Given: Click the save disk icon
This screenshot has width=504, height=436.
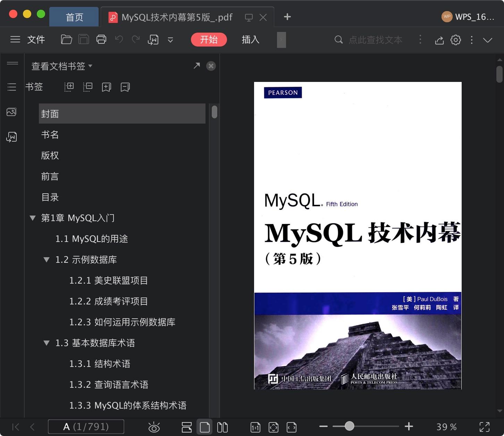Looking at the screenshot, I should point(84,40).
